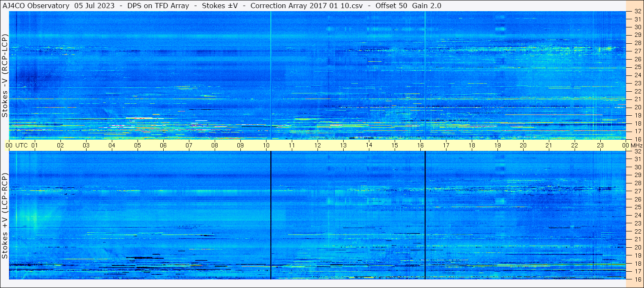Click the 29 MHz tick in lower panel
This screenshot has width=644, height=288.
[638, 175]
